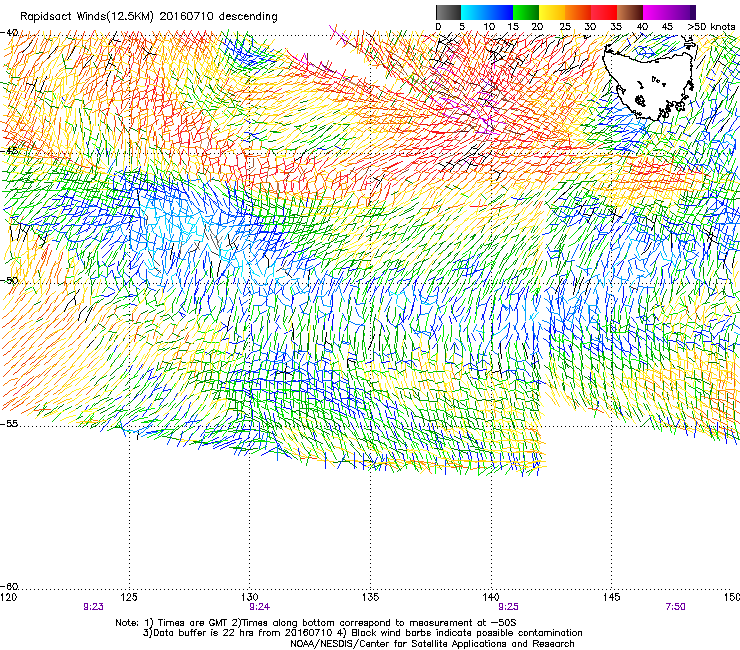
Task: Click the latitude axis label "-60"
Action: coord(9,586)
